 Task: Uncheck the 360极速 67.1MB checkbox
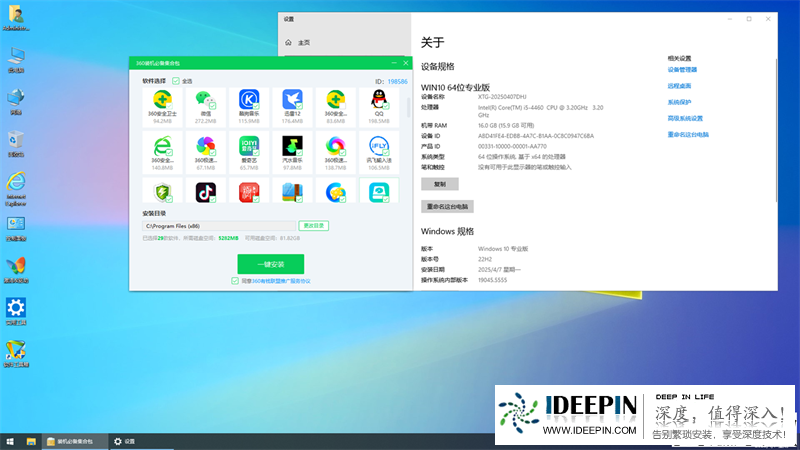click(x=212, y=152)
